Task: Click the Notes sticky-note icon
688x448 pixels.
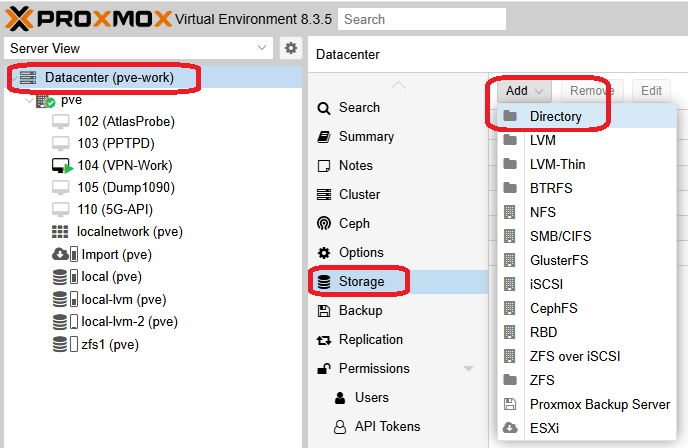Action: click(324, 166)
